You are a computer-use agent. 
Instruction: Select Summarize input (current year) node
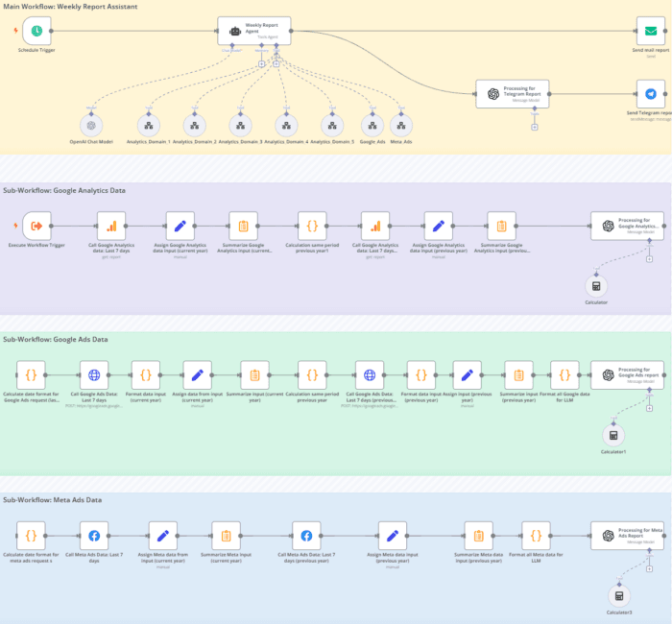click(255, 375)
